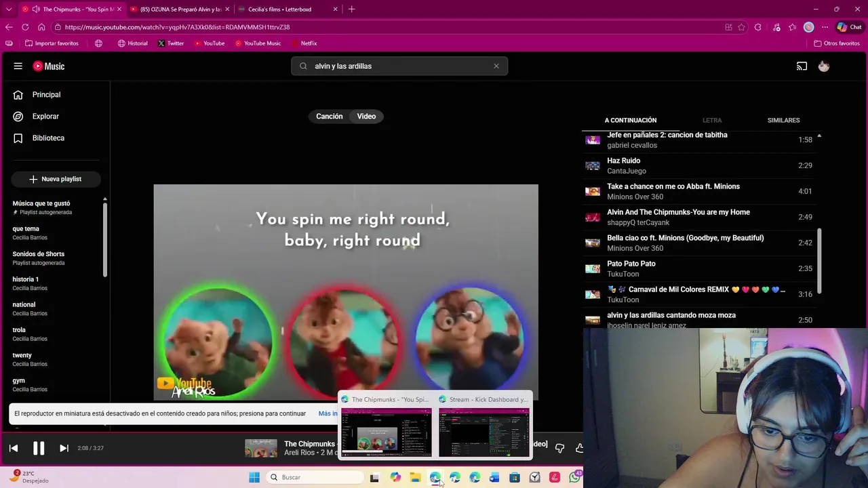This screenshot has width=868, height=488.
Task: Skip to the previous track
Action: (14, 448)
